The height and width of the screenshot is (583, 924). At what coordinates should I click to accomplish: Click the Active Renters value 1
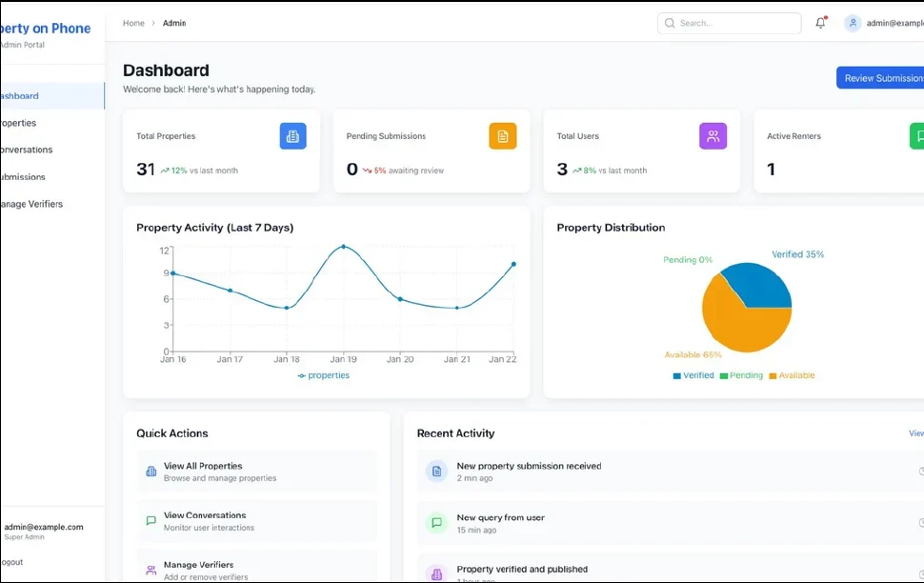point(771,170)
